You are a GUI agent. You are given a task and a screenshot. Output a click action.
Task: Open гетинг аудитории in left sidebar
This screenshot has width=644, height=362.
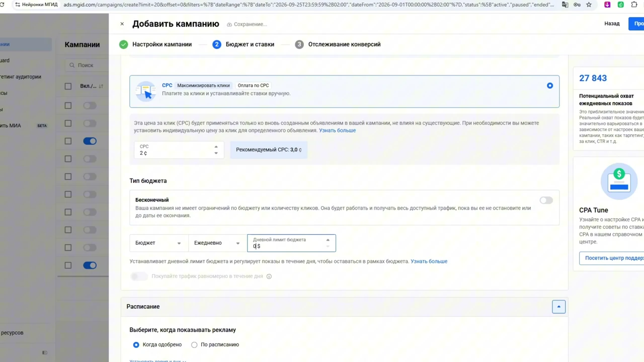click(x=21, y=77)
